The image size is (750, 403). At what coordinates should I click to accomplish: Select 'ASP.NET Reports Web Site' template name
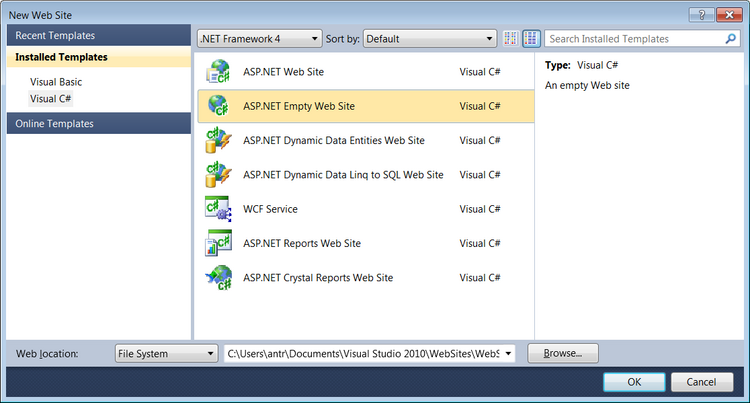coord(302,243)
